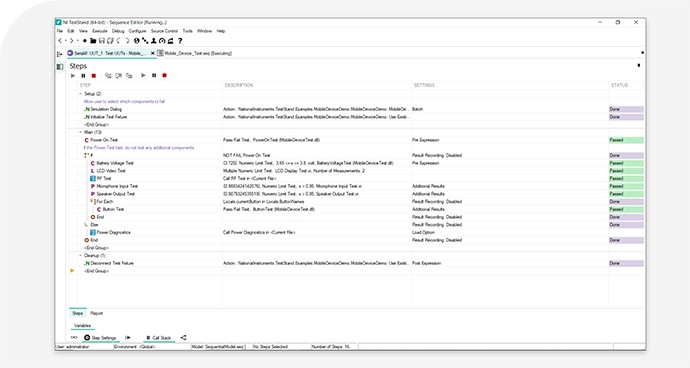Click the DESCRIPTION column header
690x368 pixels.
click(x=239, y=85)
